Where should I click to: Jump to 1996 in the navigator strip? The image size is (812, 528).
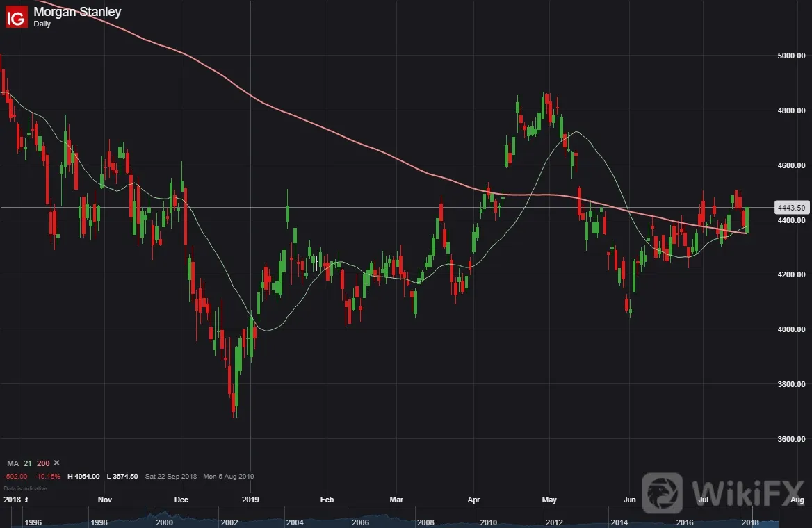pos(33,522)
